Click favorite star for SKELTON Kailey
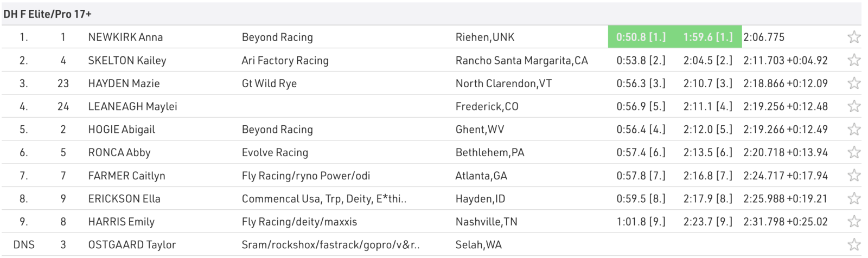 coord(854,60)
